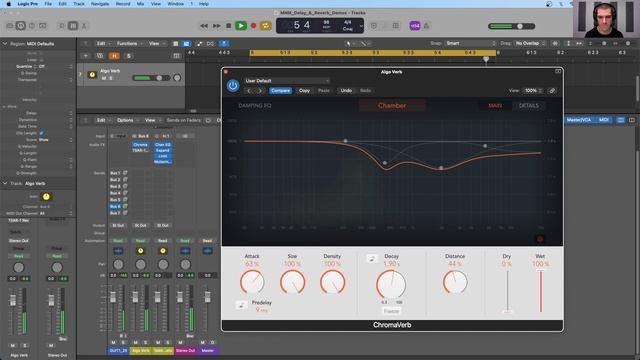
Task: Toggle the Inspector button in control bar
Action: coord(20,26)
